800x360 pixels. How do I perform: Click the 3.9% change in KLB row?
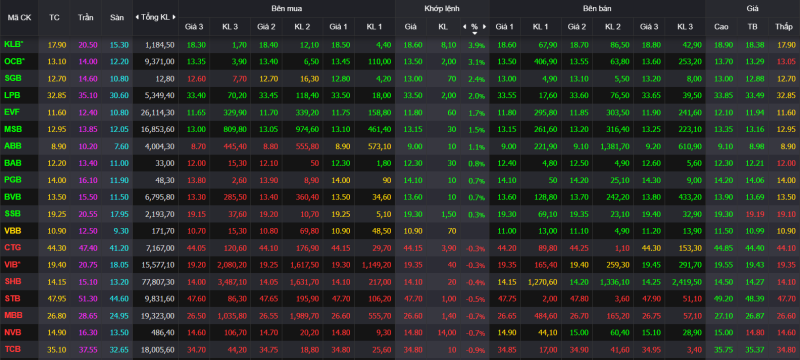(x=476, y=45)
